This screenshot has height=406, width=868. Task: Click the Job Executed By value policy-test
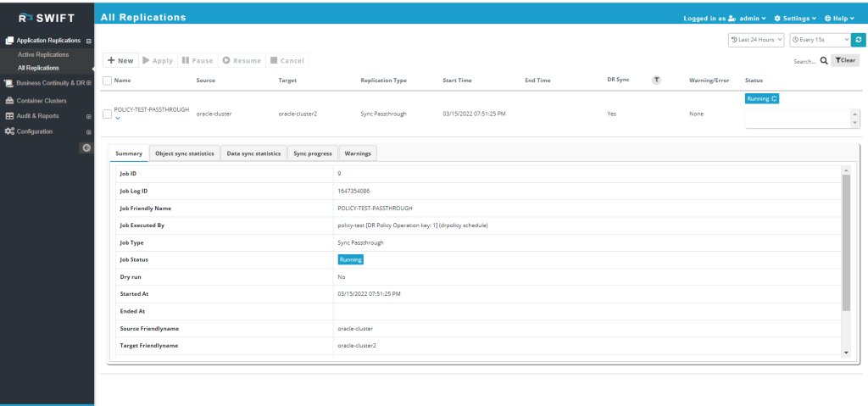(413, 225)
